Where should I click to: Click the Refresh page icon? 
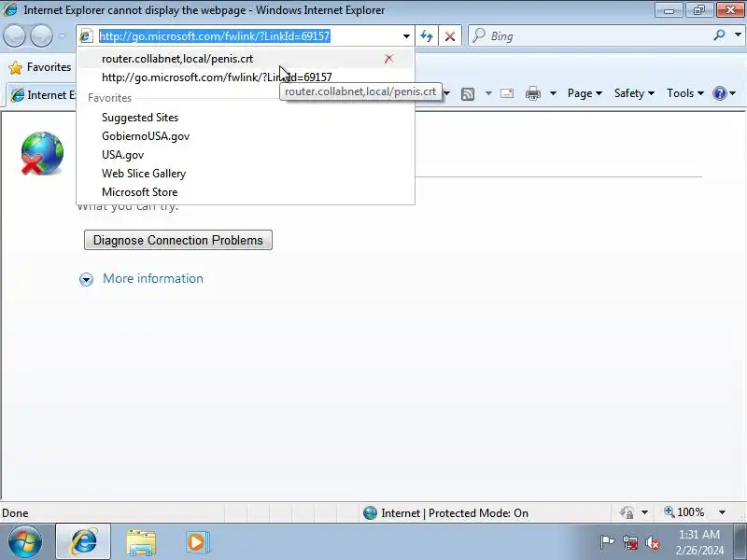[x=427, y=36]
